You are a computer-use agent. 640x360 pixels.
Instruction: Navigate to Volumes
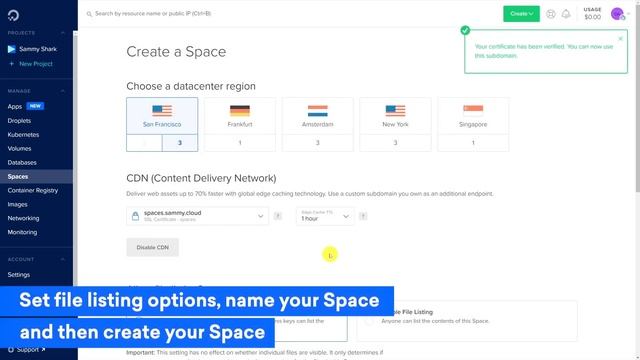(x=19, y=149)
